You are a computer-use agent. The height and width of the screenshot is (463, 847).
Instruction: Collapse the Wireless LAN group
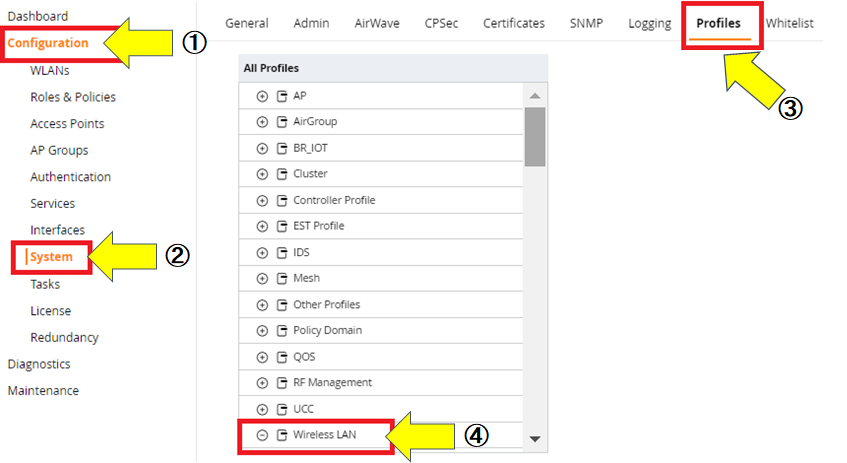tap(262, 435)
